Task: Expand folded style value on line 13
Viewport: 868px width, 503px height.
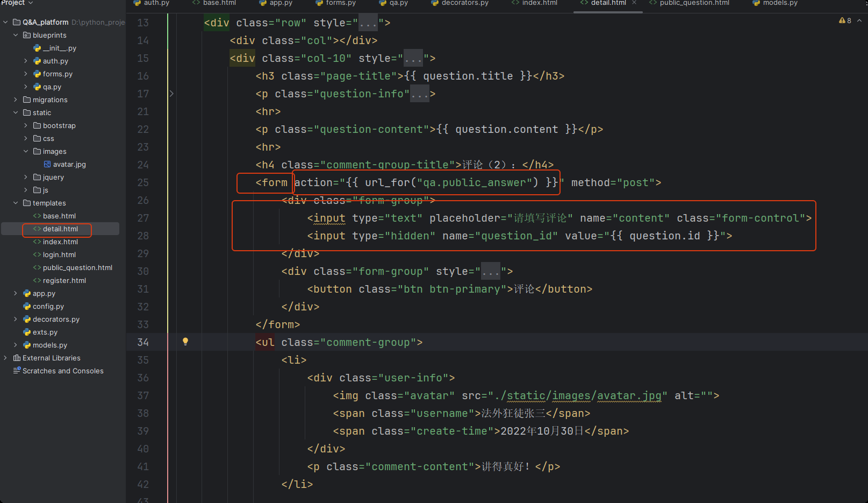Action: 368,23
